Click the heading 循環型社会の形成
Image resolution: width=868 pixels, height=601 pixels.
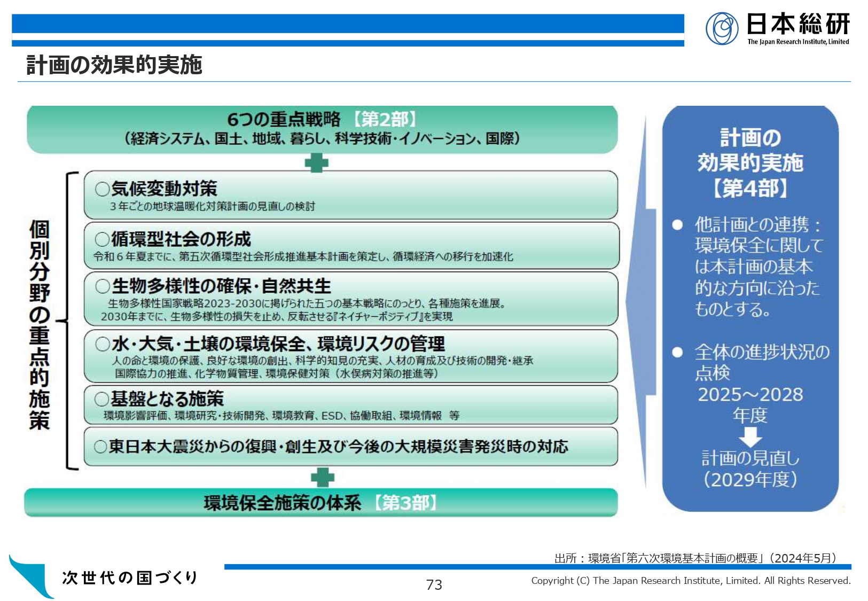pyautogui.click(x=181, y=239)
